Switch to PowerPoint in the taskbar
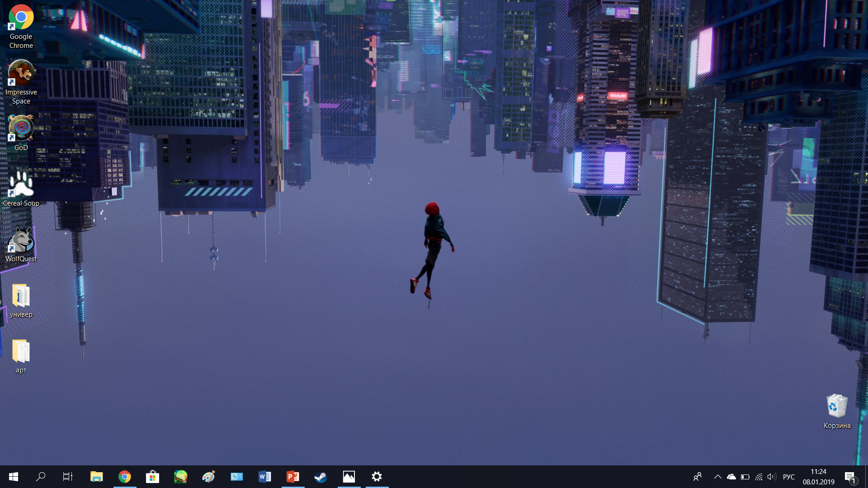The width and height of the screenshot is (868, 488). [293, 477]
